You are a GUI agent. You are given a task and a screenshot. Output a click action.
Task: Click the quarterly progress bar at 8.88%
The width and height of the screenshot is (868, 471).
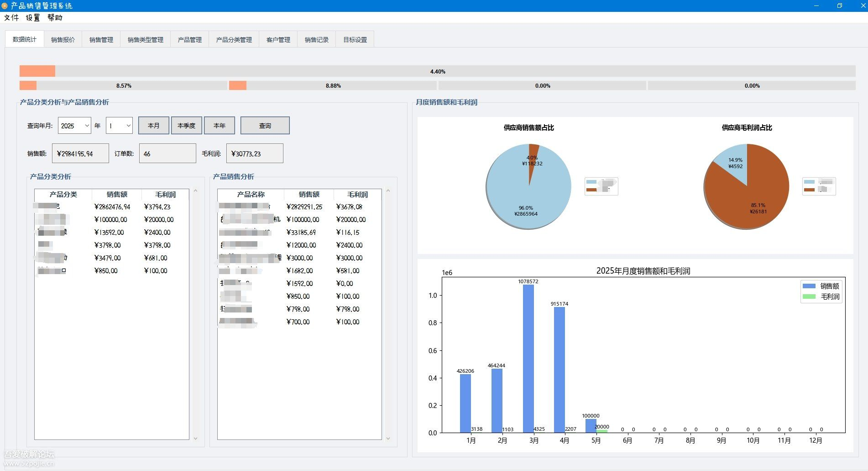(x=333, y=85)
